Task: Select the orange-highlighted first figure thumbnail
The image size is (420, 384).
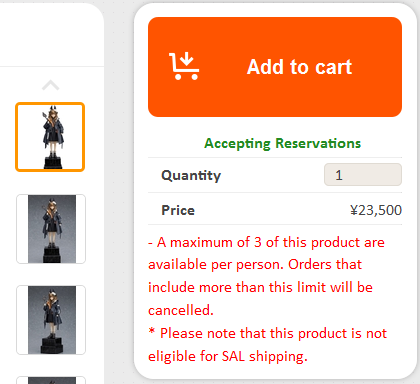Action: coord(50,137)
